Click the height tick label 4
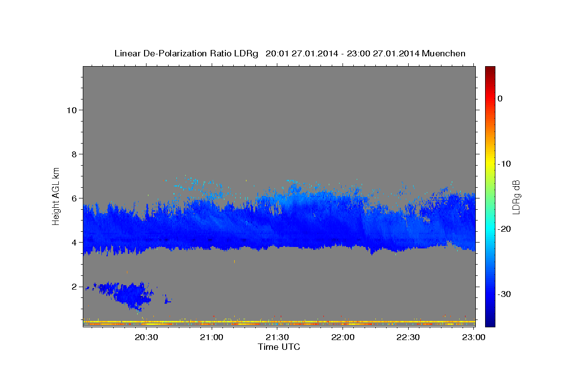588x392 pixels. coord(74,242)
